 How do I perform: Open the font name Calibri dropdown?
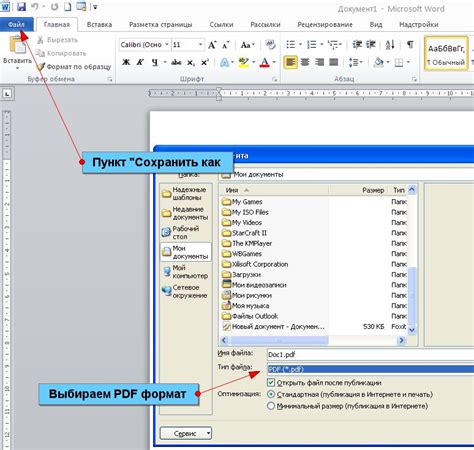167,45
